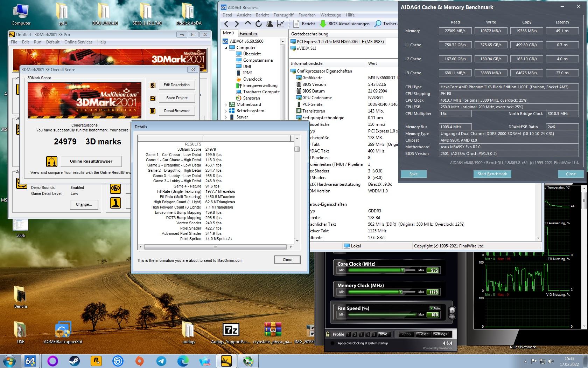
Task: Open Telegram from the taskbar
Action: tap(161, 361)
